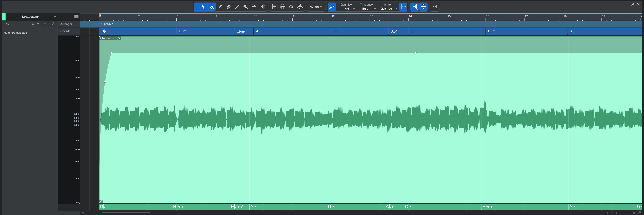Click the Stratocaster (2) clip name label
644x215 pixels.
coord(110,38)
